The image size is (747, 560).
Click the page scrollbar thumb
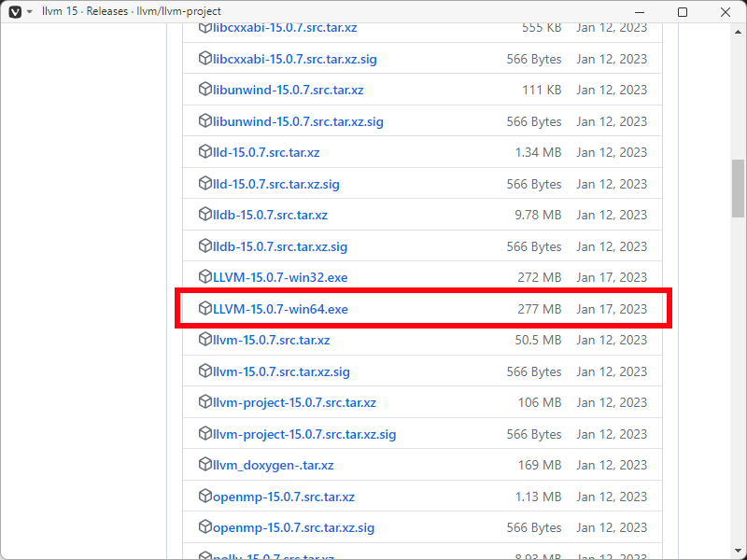click(738, 189)
